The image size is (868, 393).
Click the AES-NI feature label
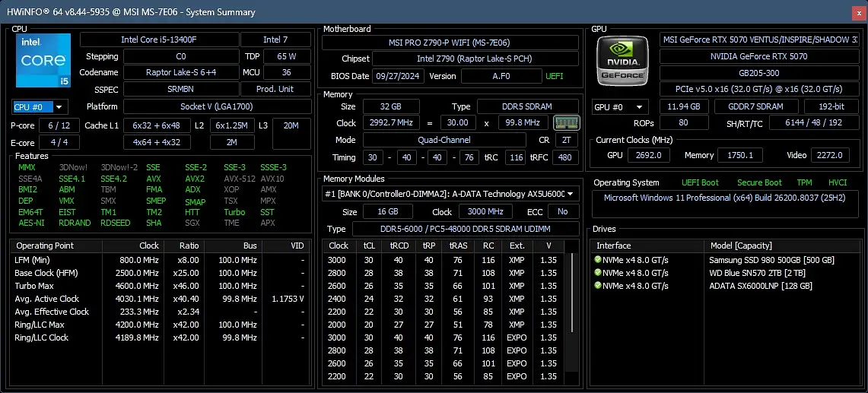[31, 223]
